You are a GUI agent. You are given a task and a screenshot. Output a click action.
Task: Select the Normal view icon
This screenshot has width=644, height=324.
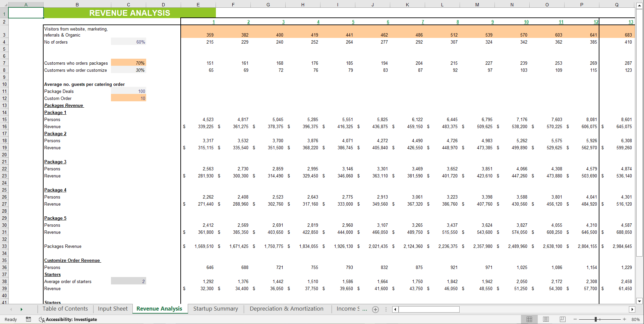[x=529, y=319]
